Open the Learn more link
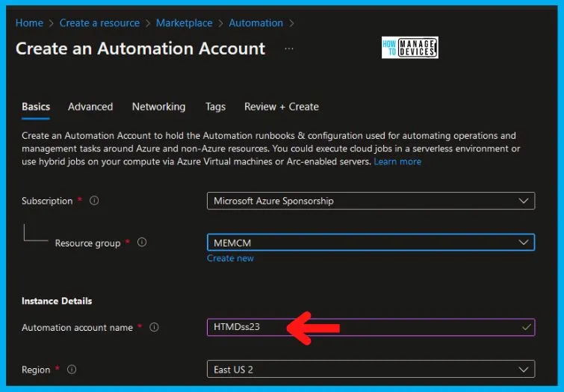The image size is (564, 392). [397, 162]
